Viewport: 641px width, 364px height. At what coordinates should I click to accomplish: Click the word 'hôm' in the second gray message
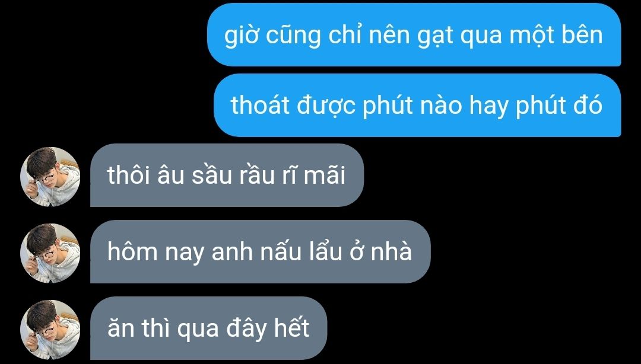tap(132, 251)
